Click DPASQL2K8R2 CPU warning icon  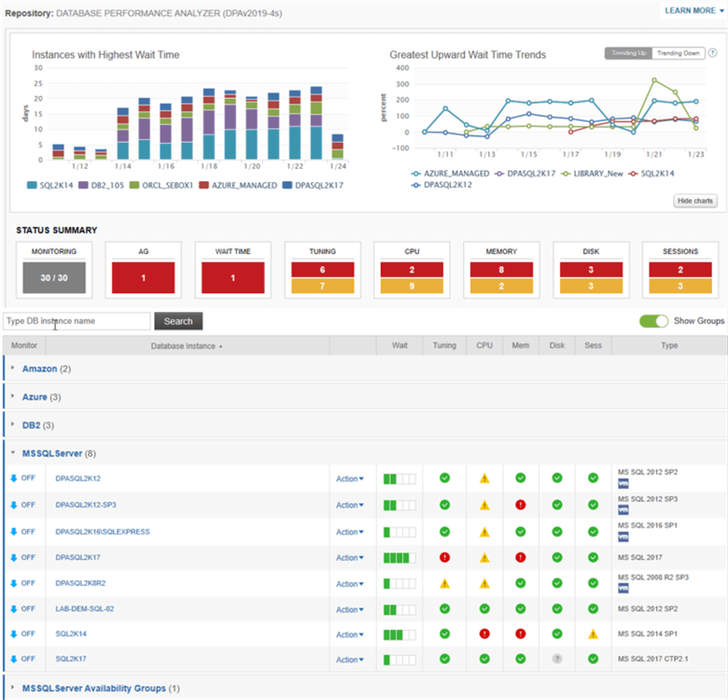pos(484,583)
